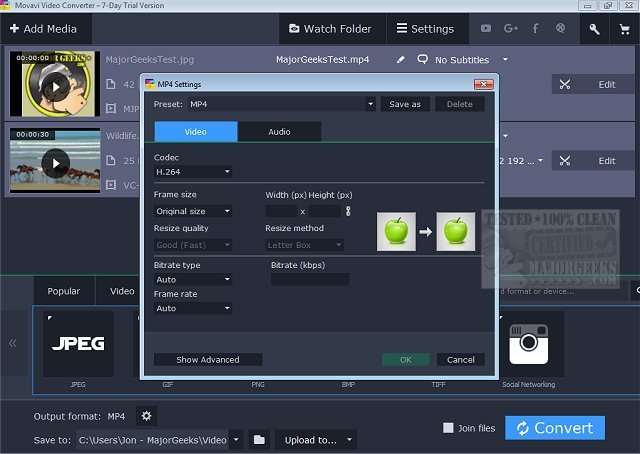
Task: Click the output format gear settings icon
Action: tap(146, 416)
